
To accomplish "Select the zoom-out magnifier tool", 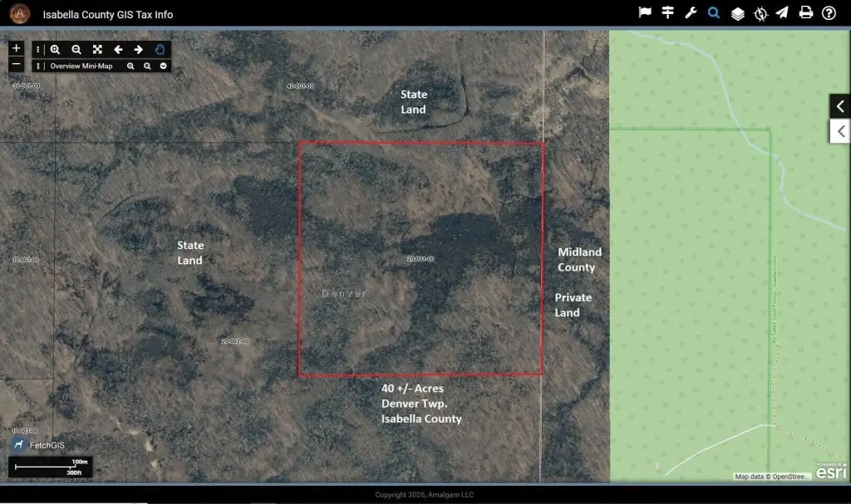I will (x=76, y=49).
